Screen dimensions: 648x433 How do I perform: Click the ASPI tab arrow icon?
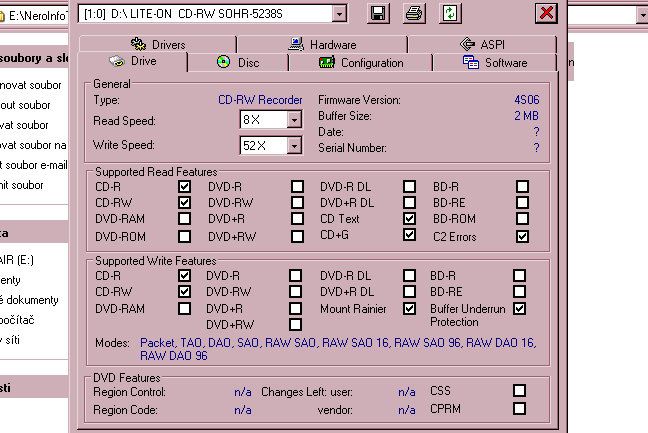[x=467, y=44]
